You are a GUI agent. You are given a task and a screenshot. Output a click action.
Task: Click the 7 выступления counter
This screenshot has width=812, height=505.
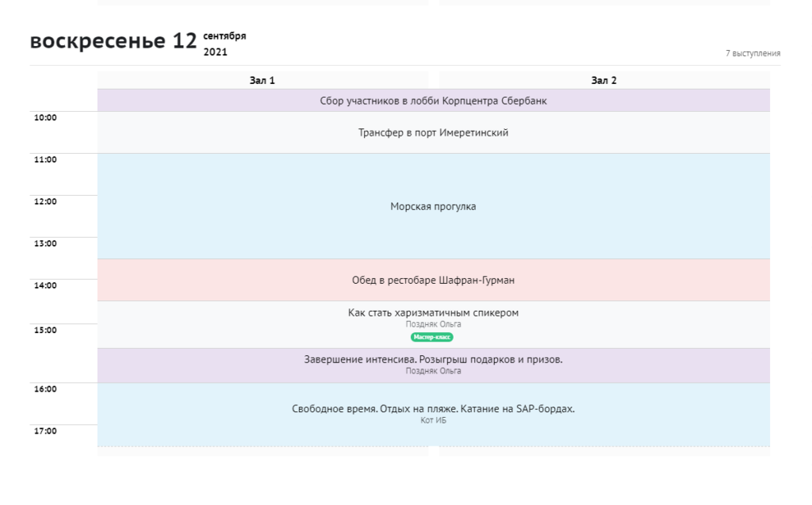pos(753,53)
